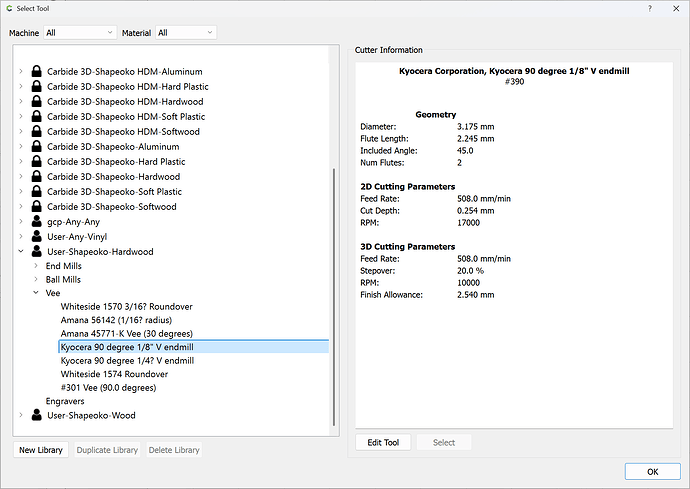Choose the #301 Vee (90.0 degrees) tool
690x489 pixels.
pos(108,387)
